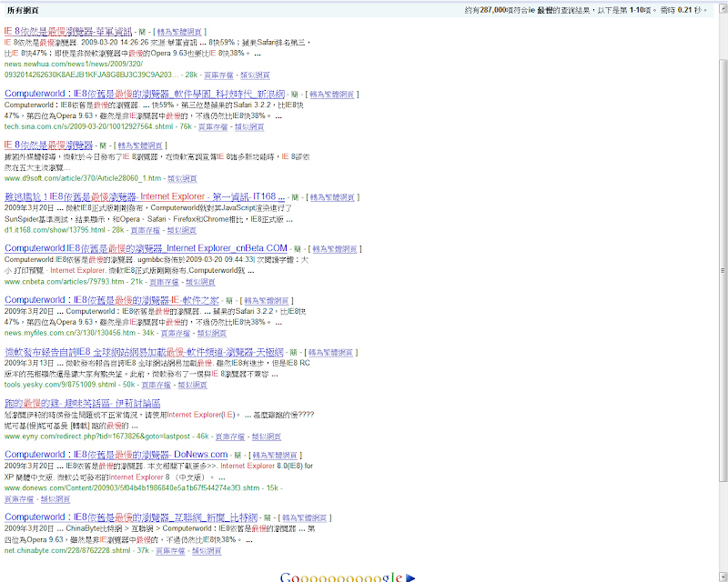Click the green URL d1.it168.com/show/13795.html

click(x=56, y=230)
